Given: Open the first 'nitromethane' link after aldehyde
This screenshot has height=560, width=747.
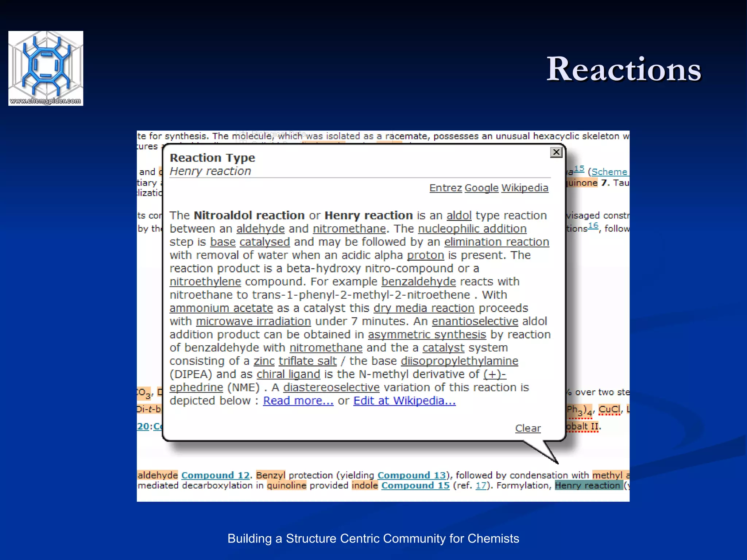Looking at the screenshot, I should click(x=349, y=229).
